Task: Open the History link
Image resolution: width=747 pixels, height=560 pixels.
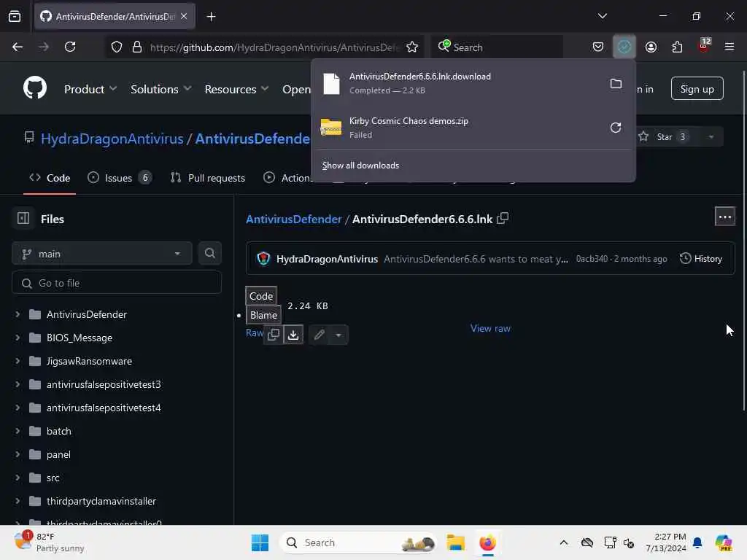Action: pos(701,259)
